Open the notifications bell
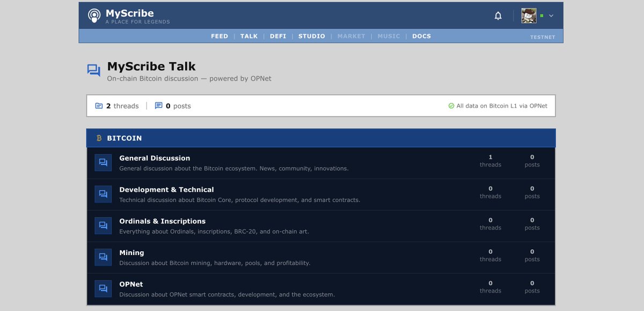 point(498,16)
